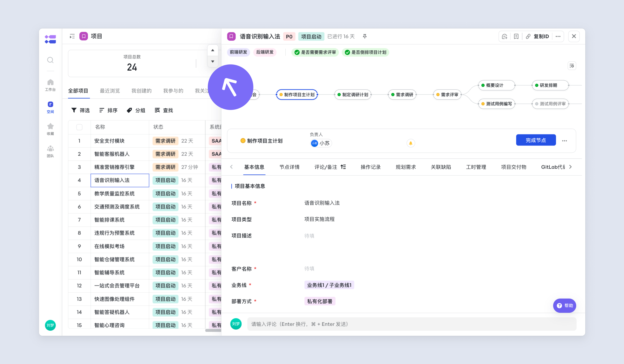The width and height of the screenshot is (624, 364).
Task: Open the 工时管理 tab
Action: [476, 167]
